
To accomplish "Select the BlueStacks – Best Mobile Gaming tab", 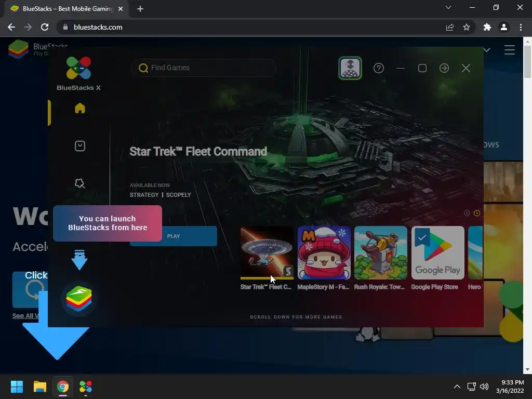I will click(66, 9).
